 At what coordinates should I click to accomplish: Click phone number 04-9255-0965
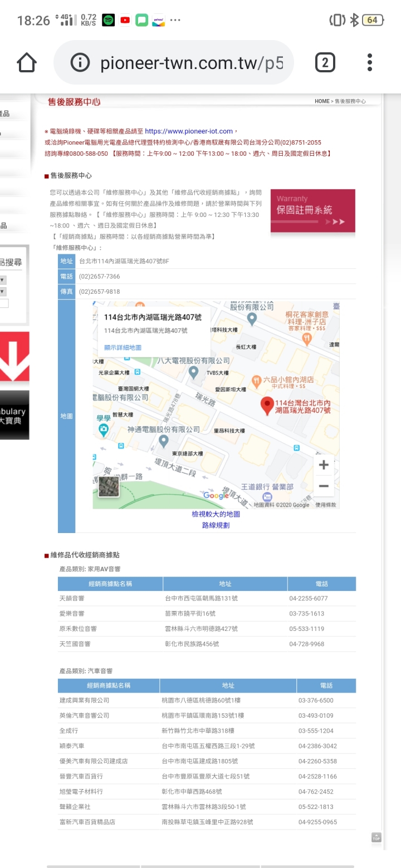tap(317, 822)
